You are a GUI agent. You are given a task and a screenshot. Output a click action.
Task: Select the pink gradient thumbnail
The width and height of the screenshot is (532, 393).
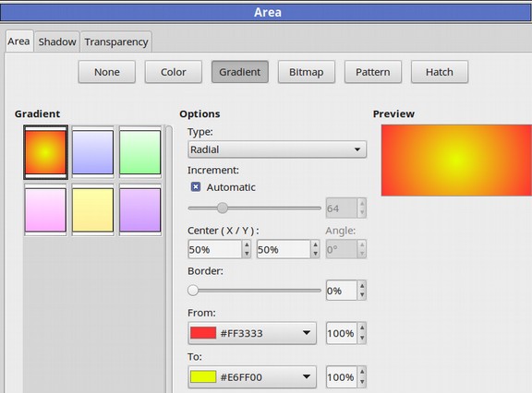click(45, 210)
